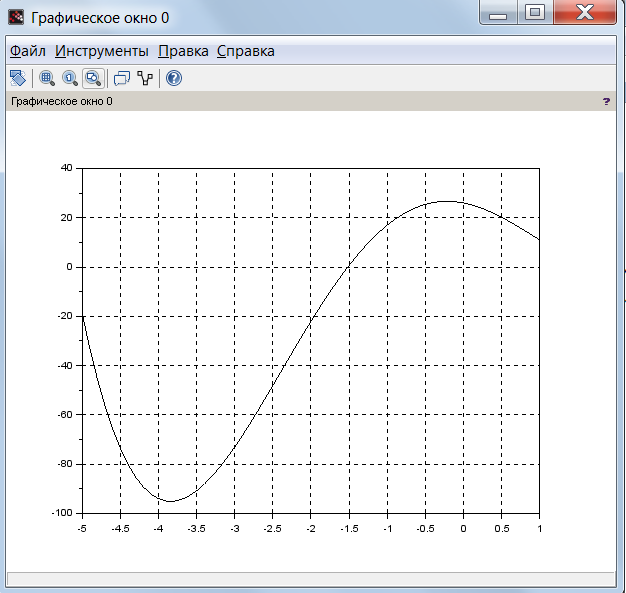Close the graphic window
Screen dimensions: 626x593
pyautogui.click(x=585, y=13)
